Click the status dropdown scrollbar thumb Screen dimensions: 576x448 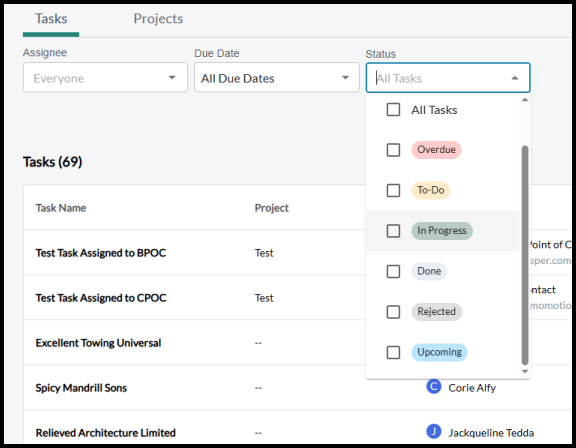525,255
